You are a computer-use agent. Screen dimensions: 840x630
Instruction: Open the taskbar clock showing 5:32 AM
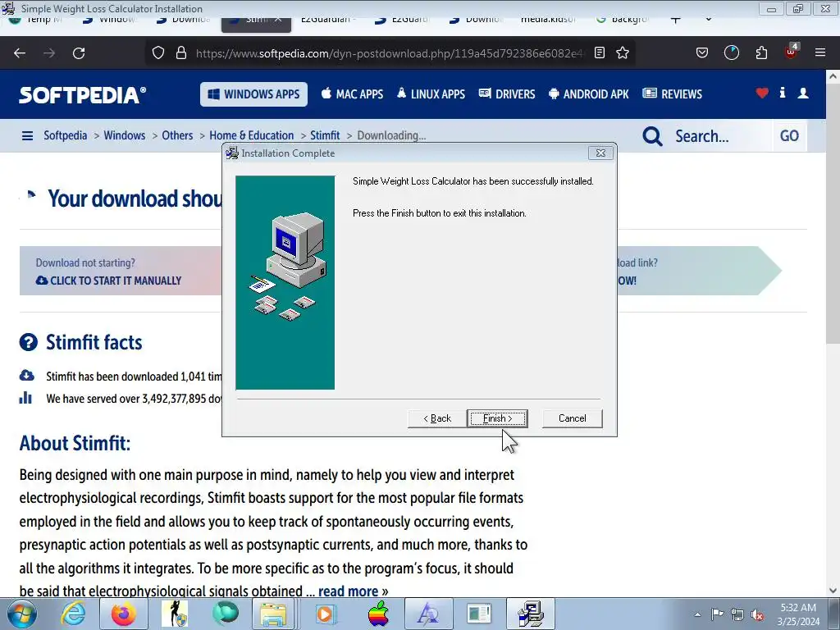[x=798, y=614]
